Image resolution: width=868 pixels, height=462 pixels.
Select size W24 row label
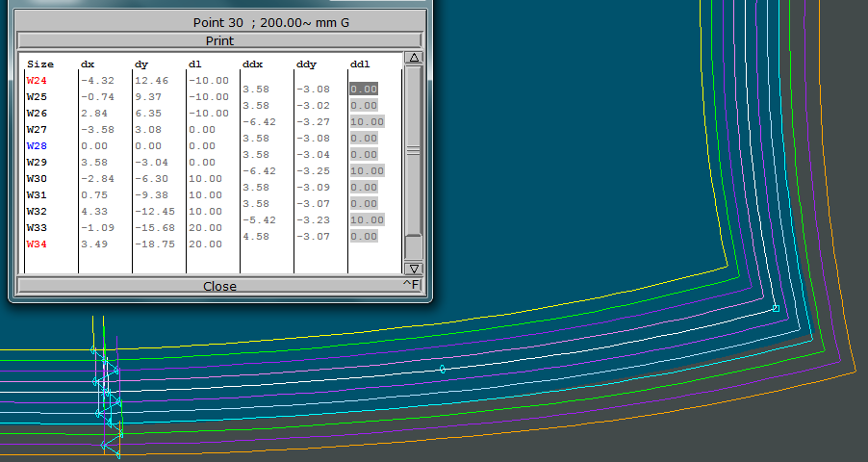pyautogui.click(x=37, y=80)
